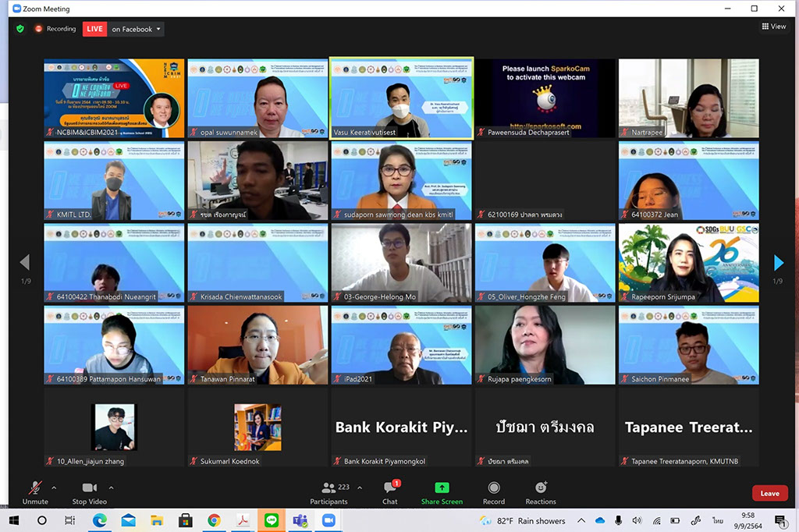Click the 05_Oliver_Hongzhe Feng name label
This screenshot has height=532, width=799.
pyautogui.click(x=527, y=296)
